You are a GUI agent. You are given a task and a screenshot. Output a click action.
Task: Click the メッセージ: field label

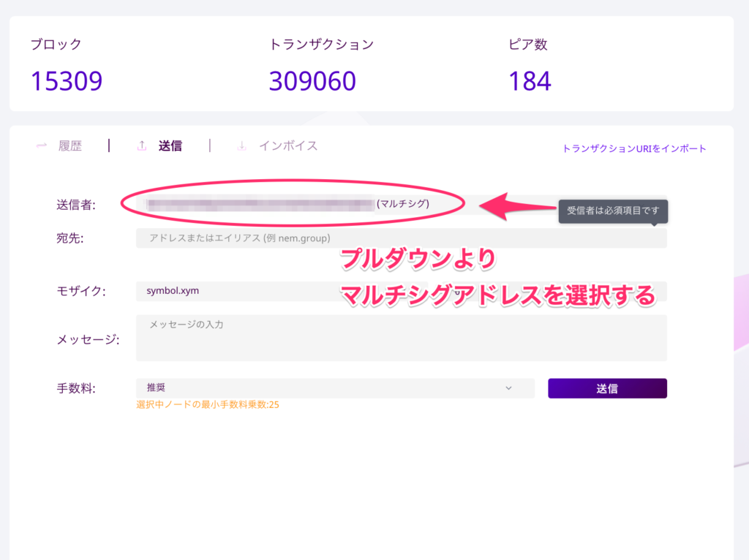(x=88, y=339)
